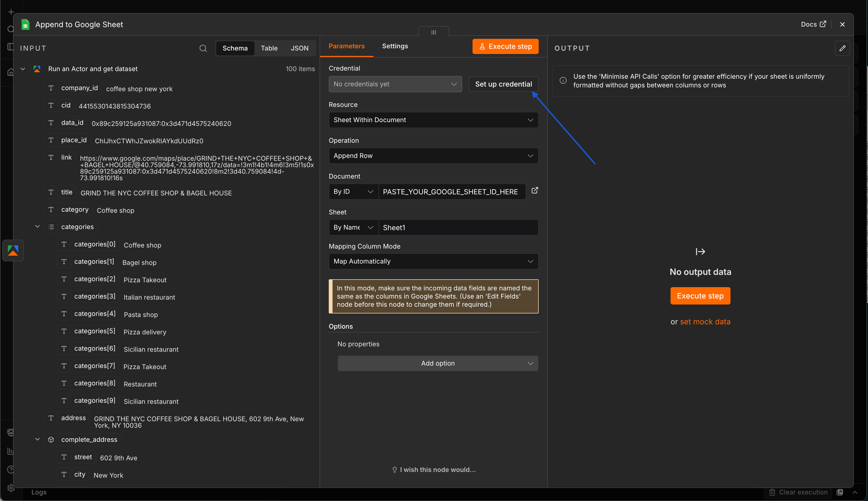
Task: Click set mock data link
Action: pos(705,322)
